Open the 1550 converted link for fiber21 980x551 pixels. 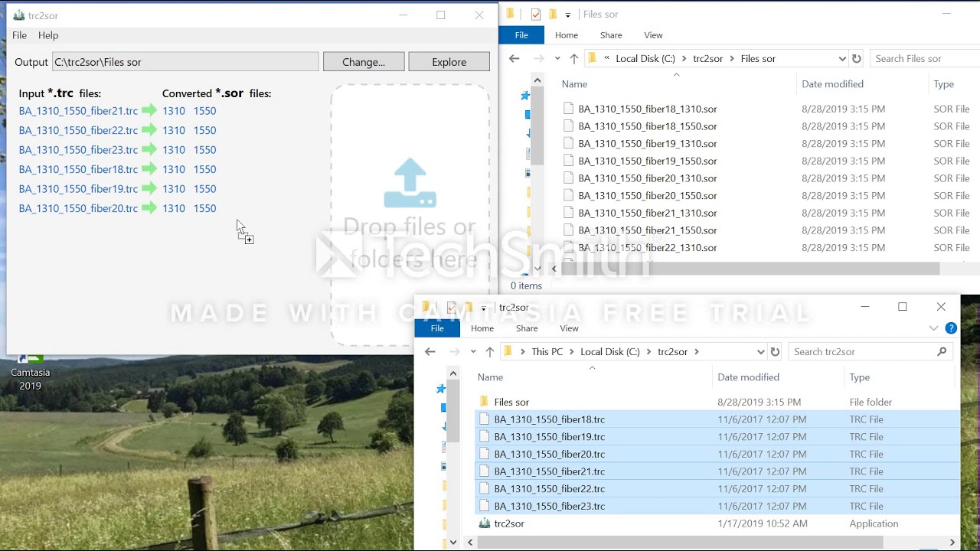(204, 111)
